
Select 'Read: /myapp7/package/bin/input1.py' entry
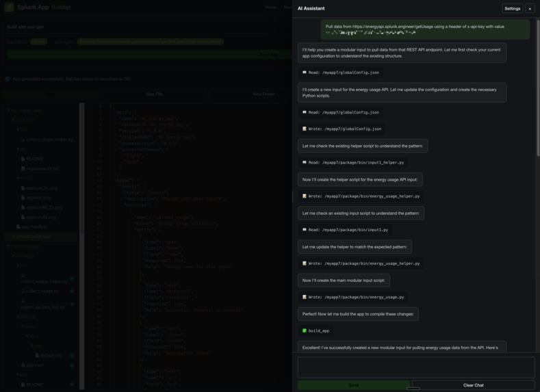pyautogui.click(x=345, y=230)
